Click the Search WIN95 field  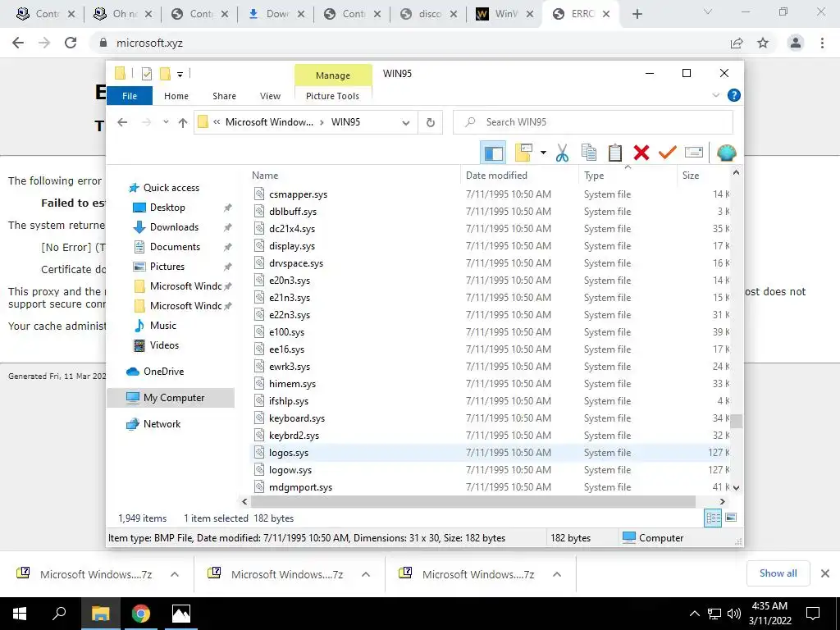point(593,122)
